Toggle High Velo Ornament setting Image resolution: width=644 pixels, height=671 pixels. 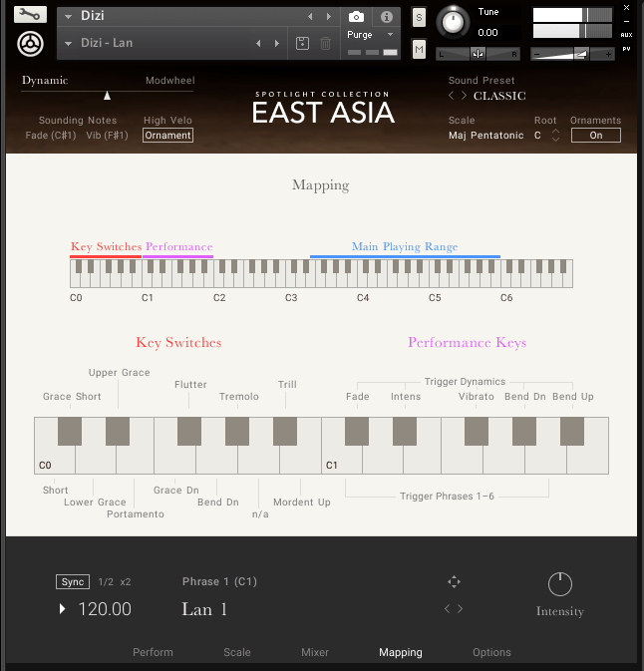(x=167, y=136)
